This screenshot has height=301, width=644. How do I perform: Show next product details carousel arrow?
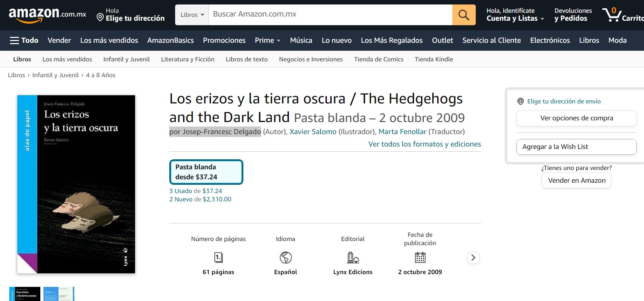tap(473, 258)
